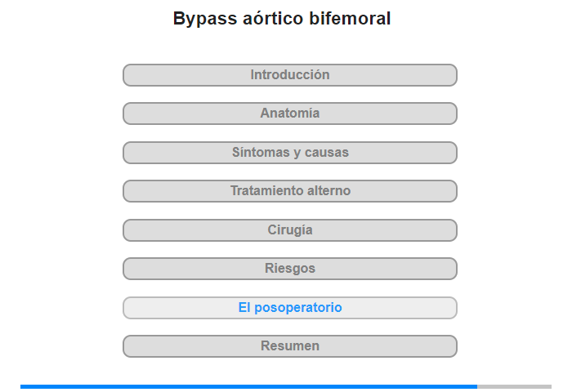Jump to the Cirugía section

[x=289, y=230]
